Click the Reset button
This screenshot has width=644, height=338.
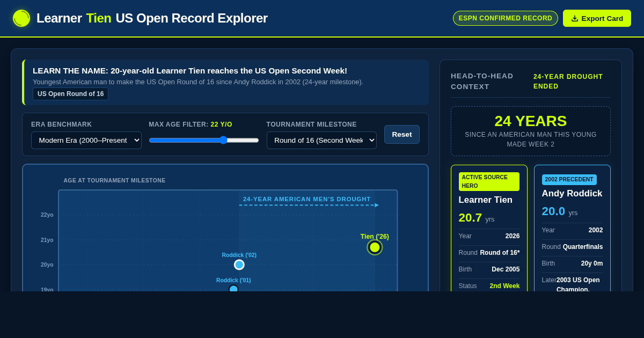[x=402, y=134]
